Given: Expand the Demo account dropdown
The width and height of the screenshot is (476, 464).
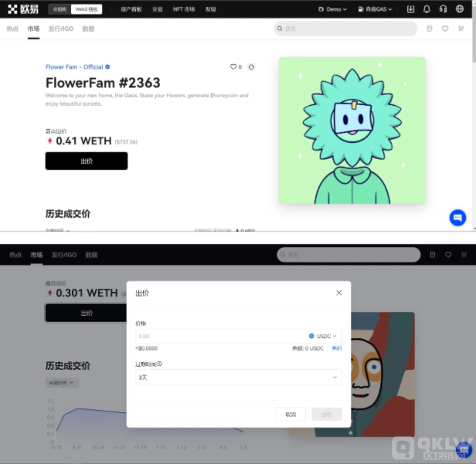Looking at the screenshot, I should [x=332, y=9].
